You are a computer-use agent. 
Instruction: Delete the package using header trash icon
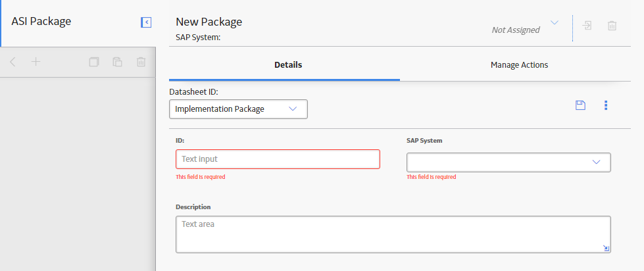(x=612, y=26)
